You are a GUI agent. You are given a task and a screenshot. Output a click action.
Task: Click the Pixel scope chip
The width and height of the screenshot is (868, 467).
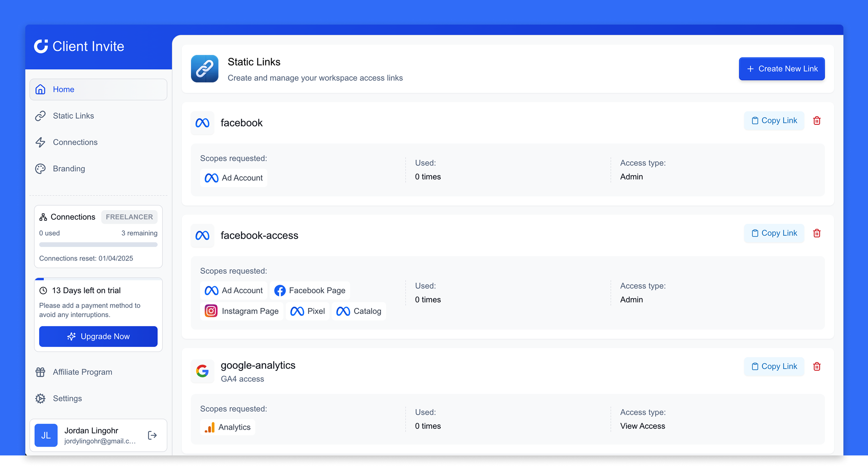pos(307,311)
